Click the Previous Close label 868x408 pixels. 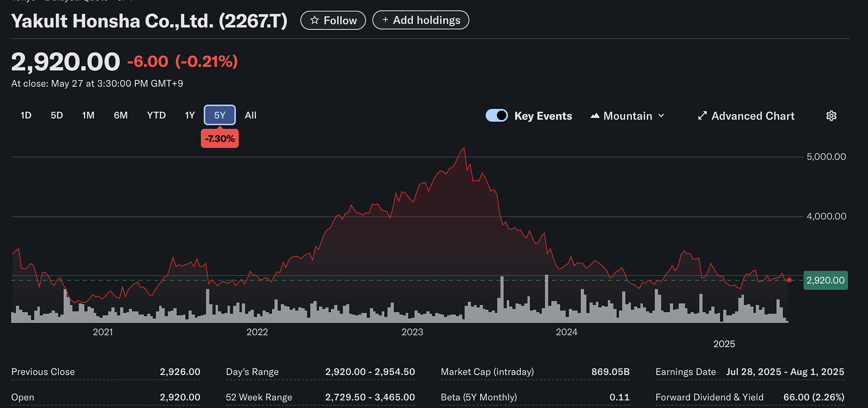(43, 372)
